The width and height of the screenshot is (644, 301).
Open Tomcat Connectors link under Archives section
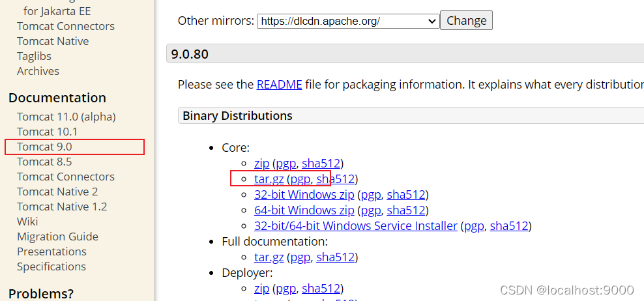pos(66,26)
